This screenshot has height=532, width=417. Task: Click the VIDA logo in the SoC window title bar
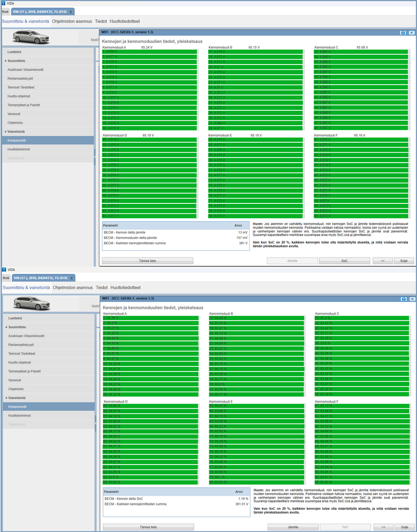click(4, 269)
